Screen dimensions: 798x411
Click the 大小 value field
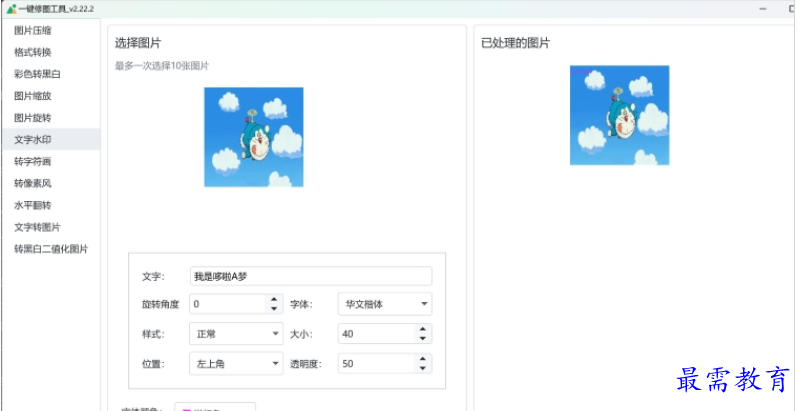(376, 334)
